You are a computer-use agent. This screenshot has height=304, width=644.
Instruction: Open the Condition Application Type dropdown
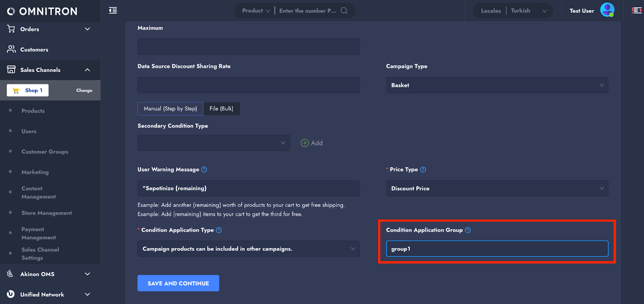coord(248,249)
